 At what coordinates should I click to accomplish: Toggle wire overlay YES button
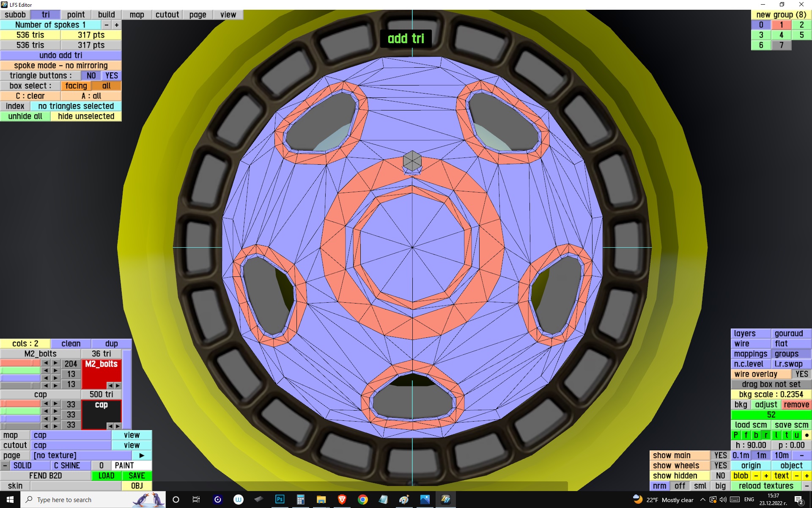pos(801,374)
